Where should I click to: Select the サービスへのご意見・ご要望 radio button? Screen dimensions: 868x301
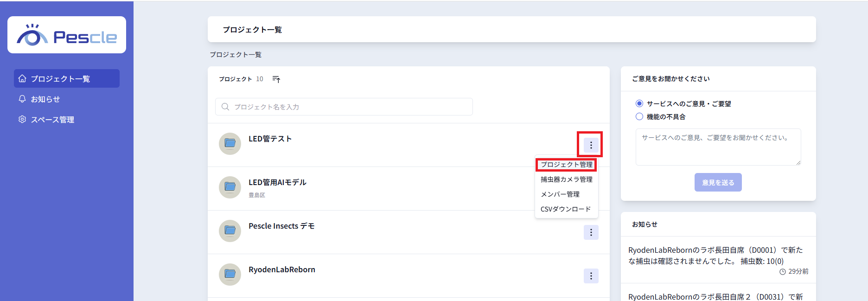point(639,103)
